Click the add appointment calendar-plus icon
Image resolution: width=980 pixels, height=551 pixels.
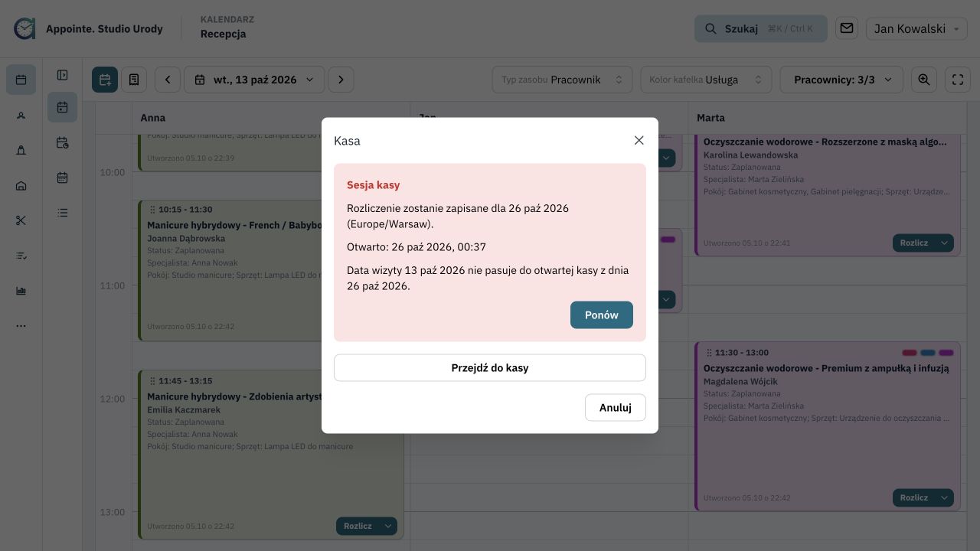[105, 80]
